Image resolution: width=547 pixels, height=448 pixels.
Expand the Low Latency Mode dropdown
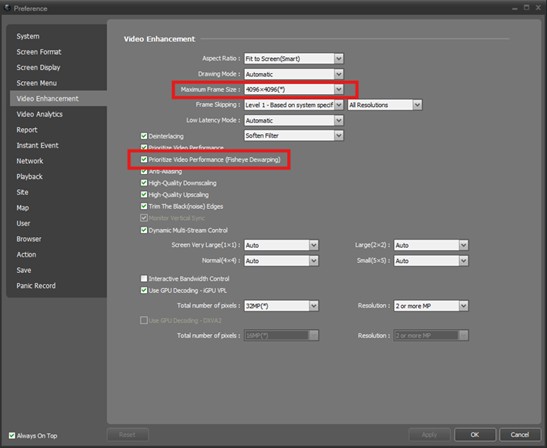294,120
